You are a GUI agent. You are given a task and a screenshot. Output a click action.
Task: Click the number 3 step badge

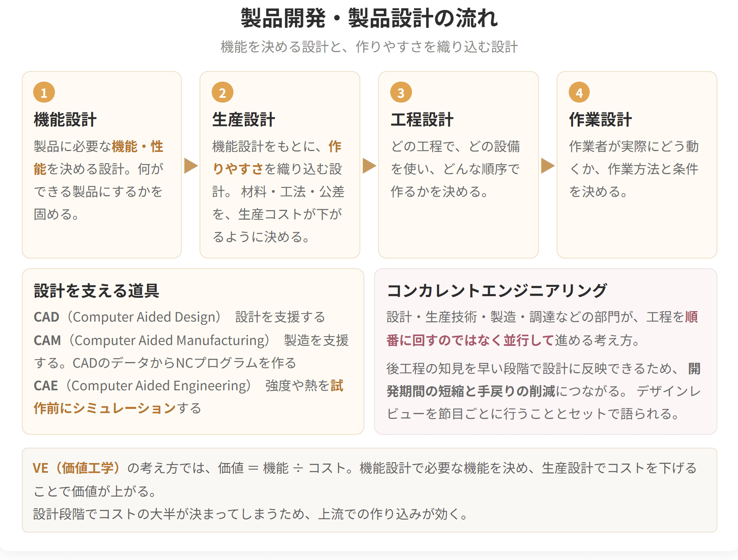401,93
